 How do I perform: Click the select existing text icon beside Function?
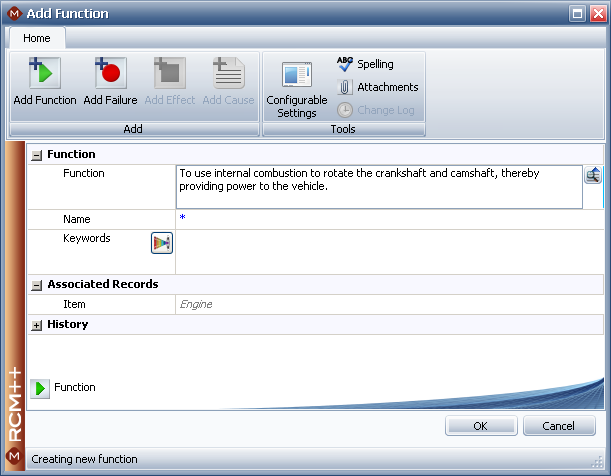pos(593,175)
